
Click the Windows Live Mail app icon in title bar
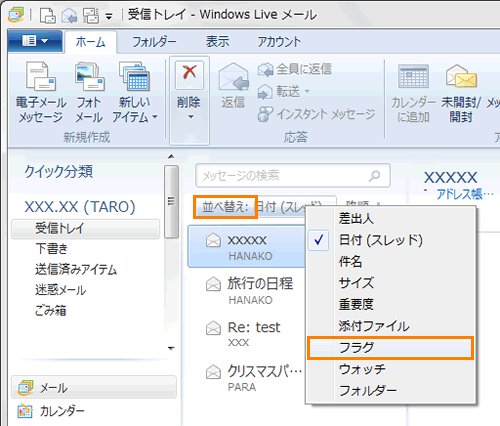(16, 15)
